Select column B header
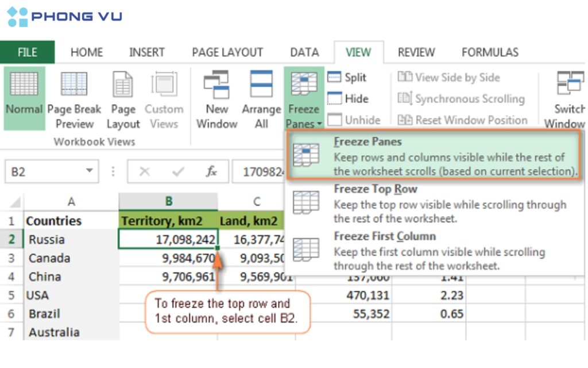Image resolution: width=588 pixels, height=368 pixels. pos(168,202)
